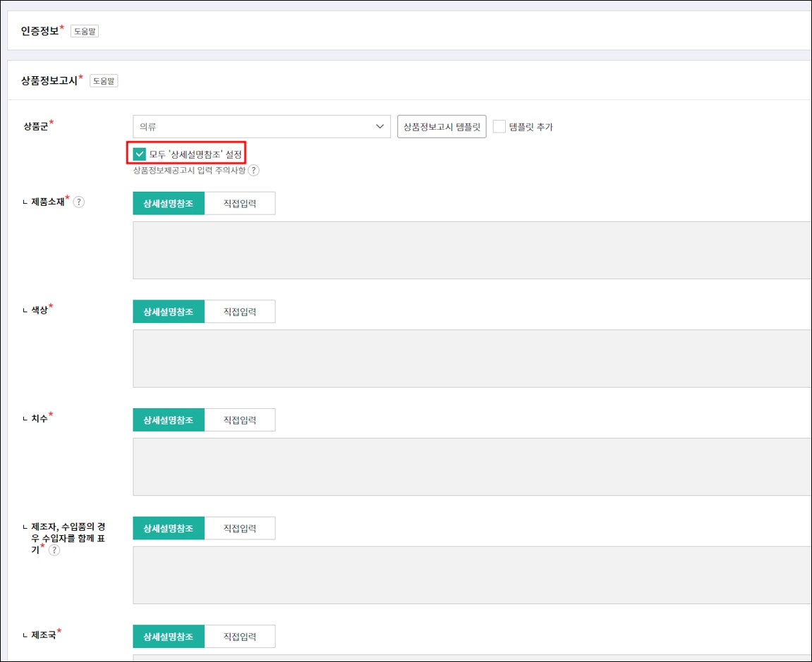
Task: Select 직접입력 tab for 제조국
Action: (240, 636)
